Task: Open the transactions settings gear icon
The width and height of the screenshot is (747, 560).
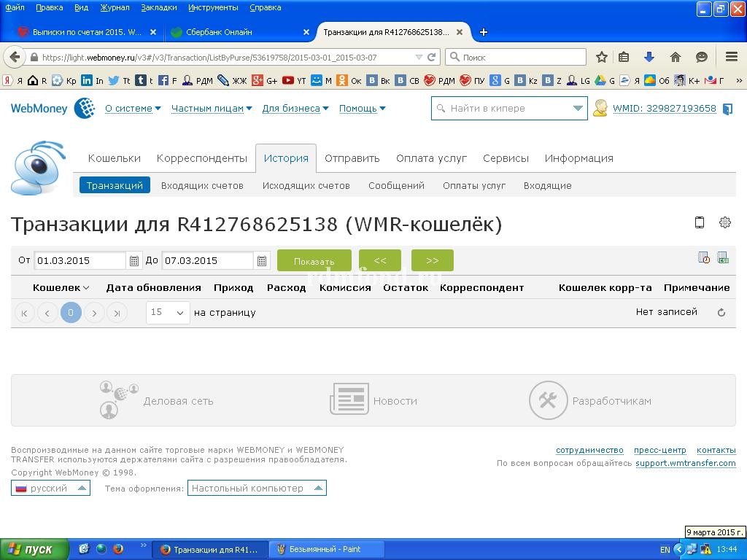Action: 724,222
